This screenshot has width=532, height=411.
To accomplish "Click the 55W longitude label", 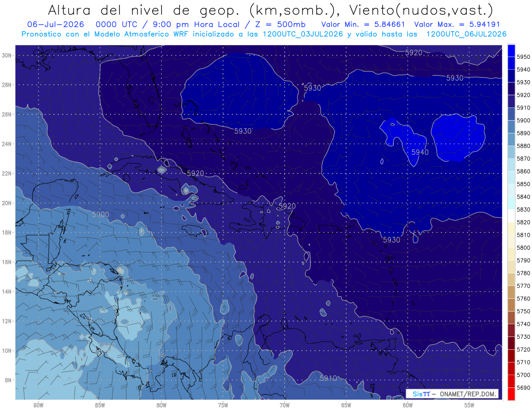I will click(x=469, y=406).
